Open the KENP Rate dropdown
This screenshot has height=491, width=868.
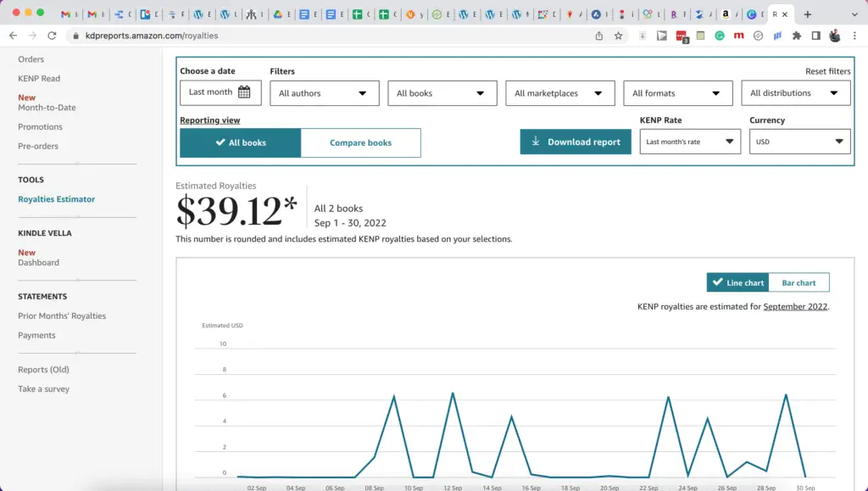(x=690, y=142)
